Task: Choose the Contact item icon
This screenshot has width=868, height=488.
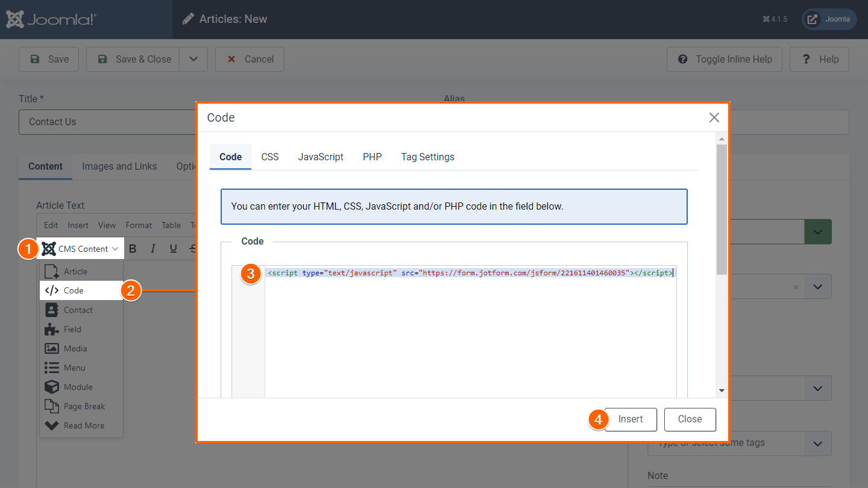Action: (x=52, y=310)
